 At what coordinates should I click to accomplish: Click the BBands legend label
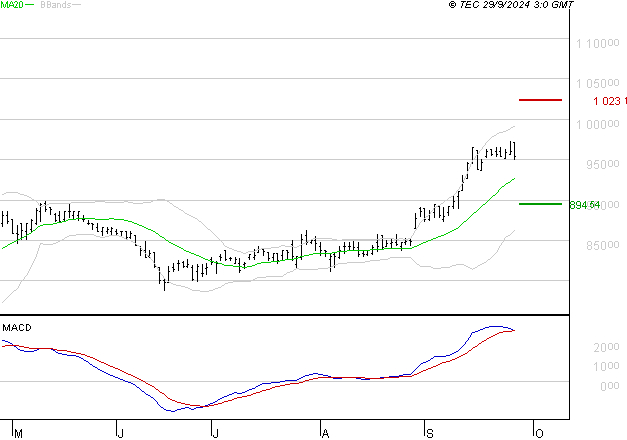(56, 5)
